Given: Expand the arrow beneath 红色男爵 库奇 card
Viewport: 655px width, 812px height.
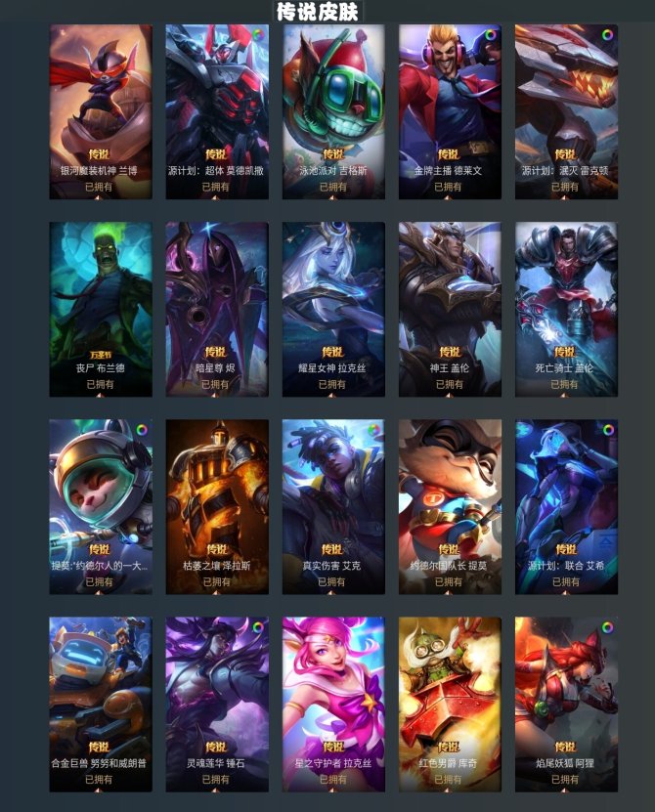Looking at the screenshot, I should [449, 789].
